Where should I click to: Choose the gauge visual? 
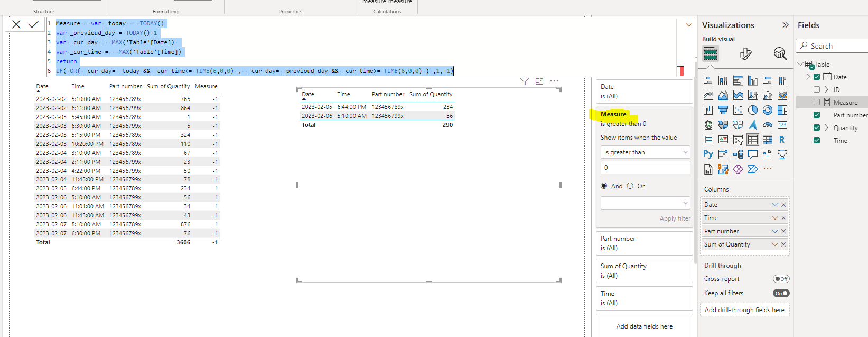pyautogui.click(x=768, y=125)
